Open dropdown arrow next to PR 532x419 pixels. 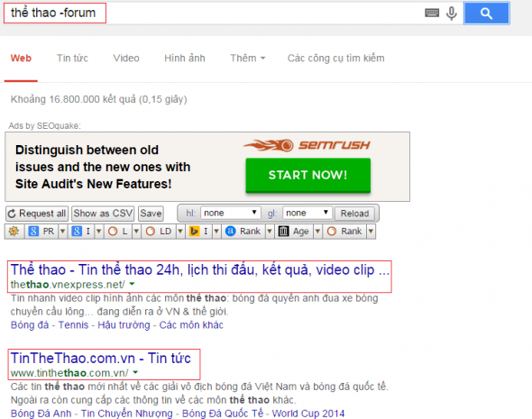click(x=63, y=232)
